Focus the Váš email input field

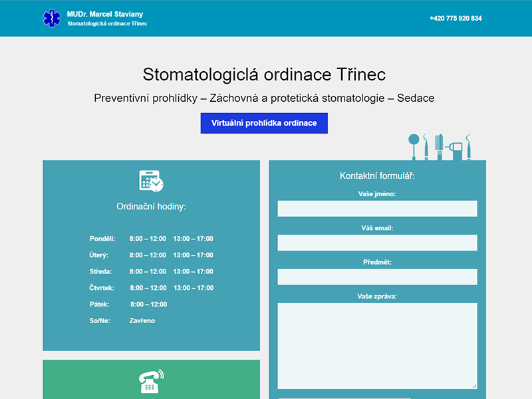click(x=377, y=243)
